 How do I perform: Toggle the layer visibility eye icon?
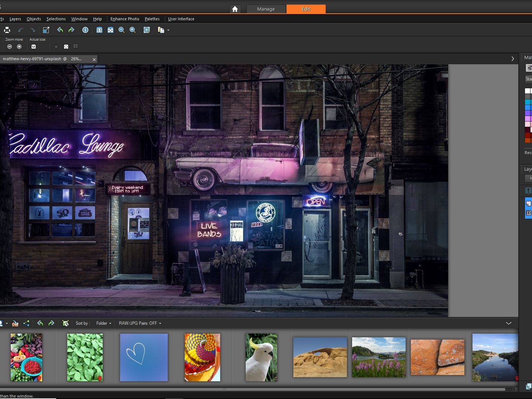(x=529, y=213)
